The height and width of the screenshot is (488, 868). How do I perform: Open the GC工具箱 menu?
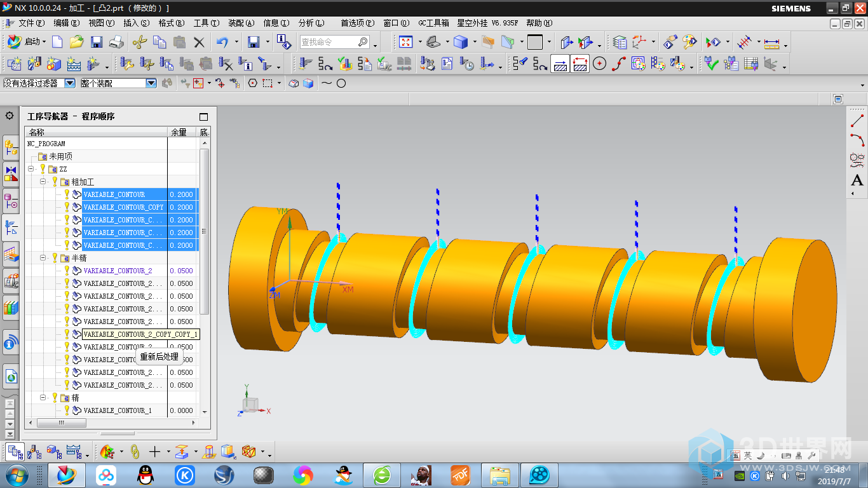coord(433,23)
